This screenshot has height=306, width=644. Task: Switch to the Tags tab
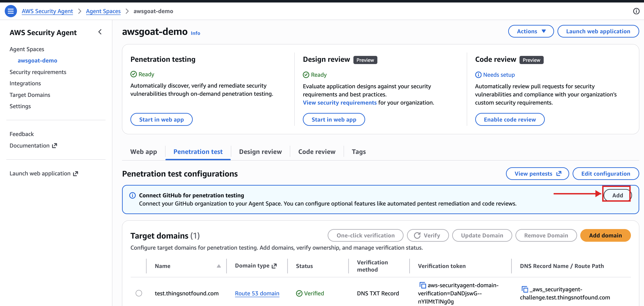359,151
